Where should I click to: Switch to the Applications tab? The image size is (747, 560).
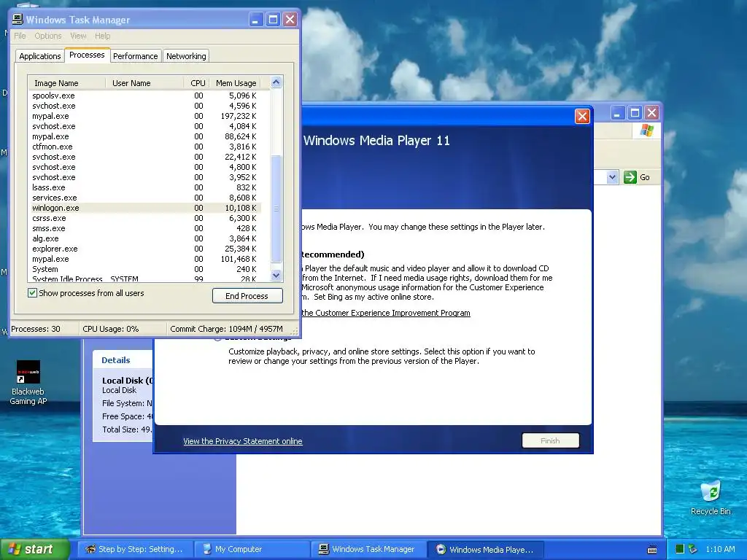click(40, 56)
